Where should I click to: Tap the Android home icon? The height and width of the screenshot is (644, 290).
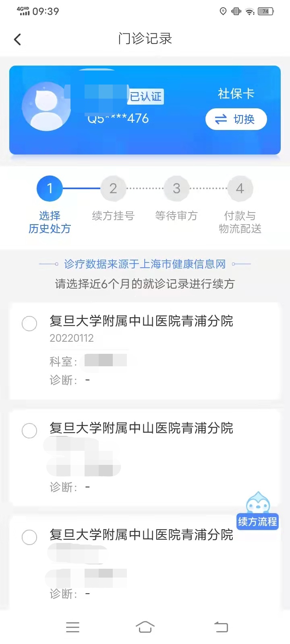coord(145,627)
